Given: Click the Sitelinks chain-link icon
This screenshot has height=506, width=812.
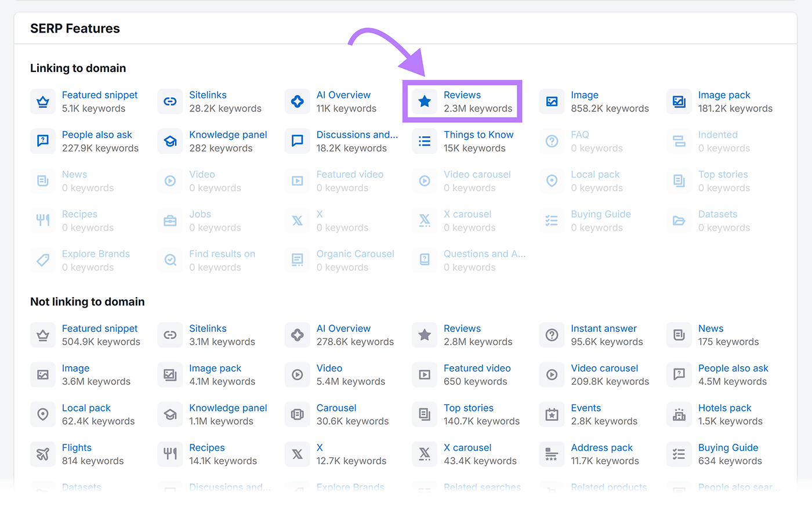Looking at the screenshot, I should [170, 101].
